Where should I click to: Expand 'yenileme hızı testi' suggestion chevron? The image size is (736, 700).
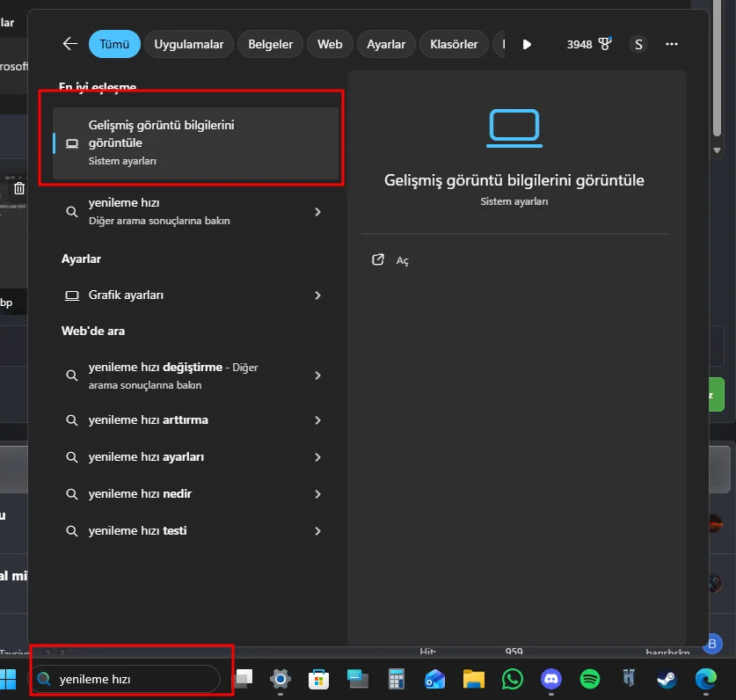[x=317, y=531]
